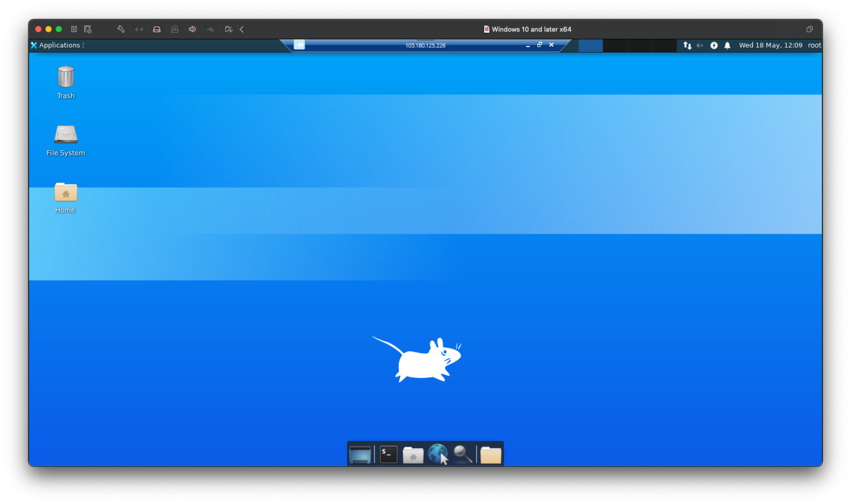Toggle the VM sound device icon
Viewport: 851px width, 504px height.
click(192, 29)
